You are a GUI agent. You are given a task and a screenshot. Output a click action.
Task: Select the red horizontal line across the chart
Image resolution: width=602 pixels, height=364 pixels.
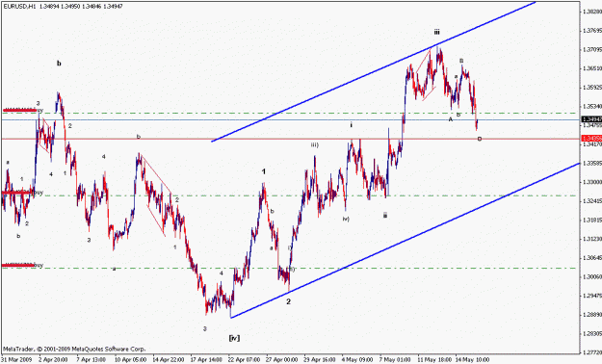(290, 139)
